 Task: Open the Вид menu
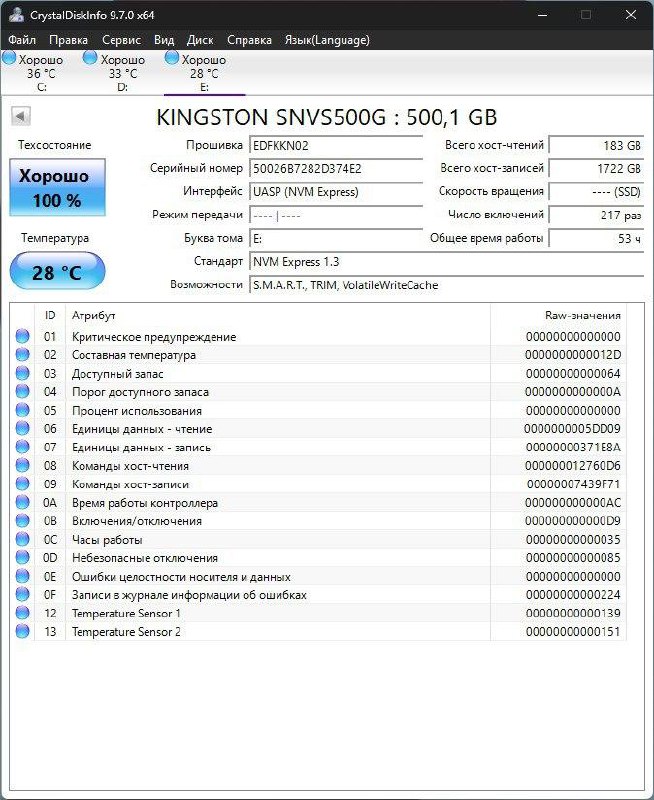[x=164, y=40]
